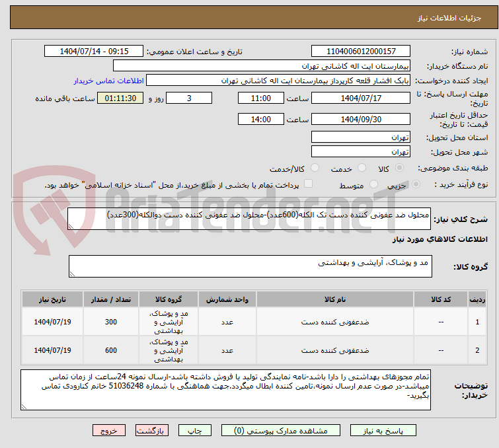Choose the 'کالا/خدمت' radio option
499x448 pixels.
pos(315,168)
